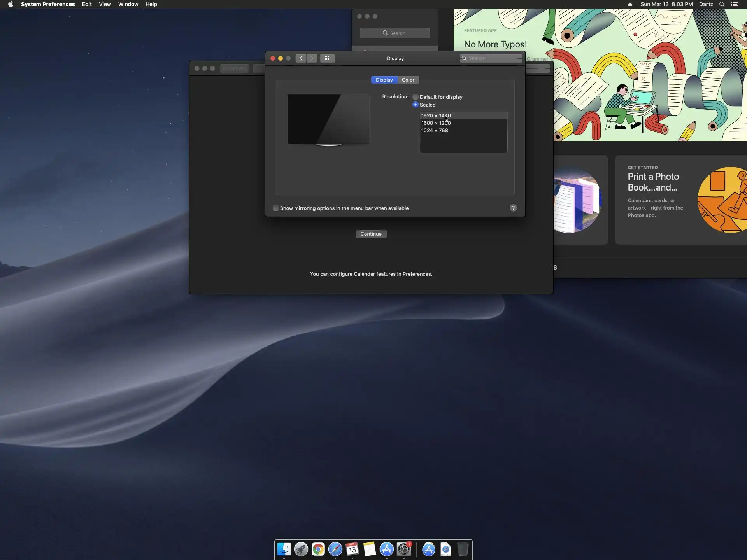Open the display help question mark
The width and height of the screenshot is (747, 560).
[x=513, y=208]
